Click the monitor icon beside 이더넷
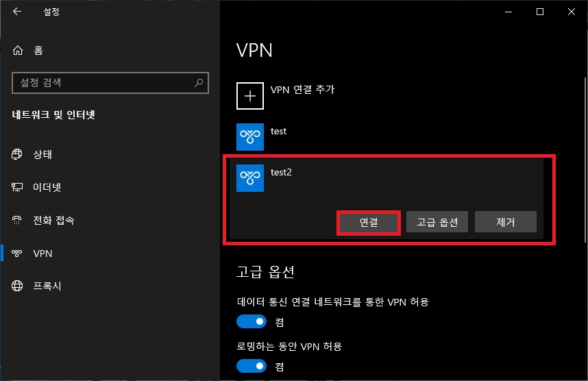588x381 pixels. [x=17, y=187]
